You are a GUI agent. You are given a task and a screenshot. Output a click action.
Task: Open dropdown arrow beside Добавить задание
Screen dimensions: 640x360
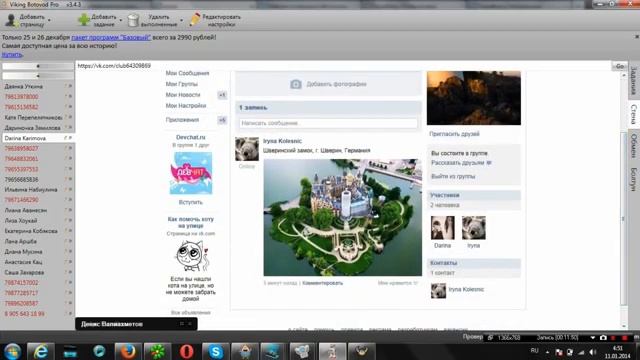(x=121, y=20)
